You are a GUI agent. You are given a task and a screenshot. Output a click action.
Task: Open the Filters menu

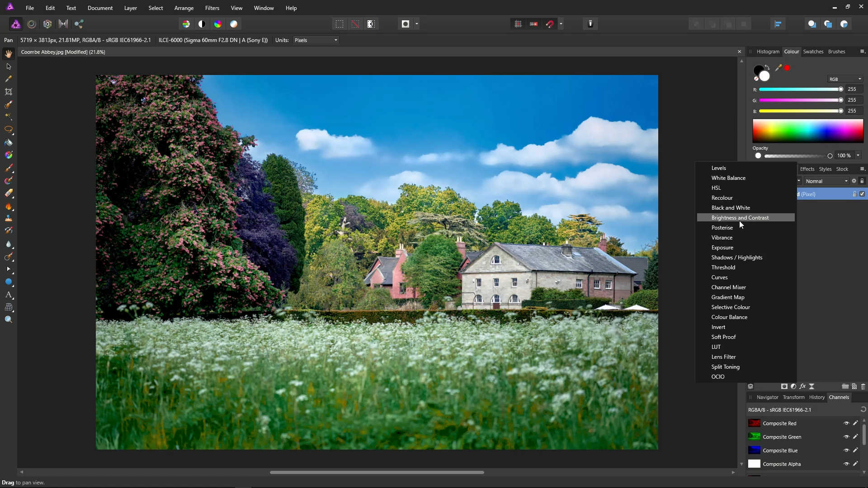coord(212,8)
